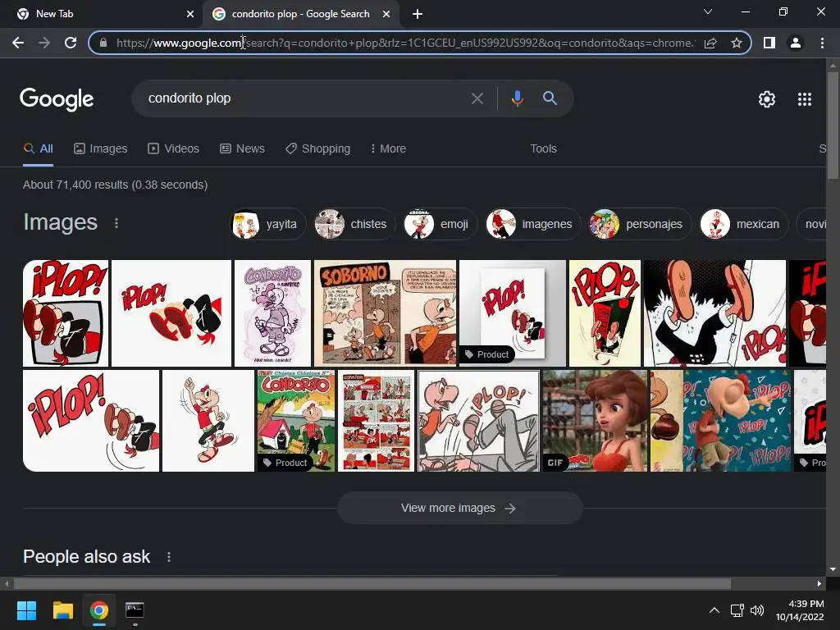The width and height of the screenshot is (840, 630).
Task: View site information via padlock icon
Action: [103, 43]
